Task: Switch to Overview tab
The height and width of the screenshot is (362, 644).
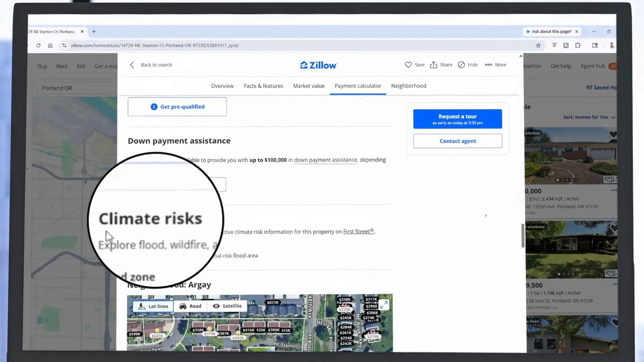Action: coord(222,86)
